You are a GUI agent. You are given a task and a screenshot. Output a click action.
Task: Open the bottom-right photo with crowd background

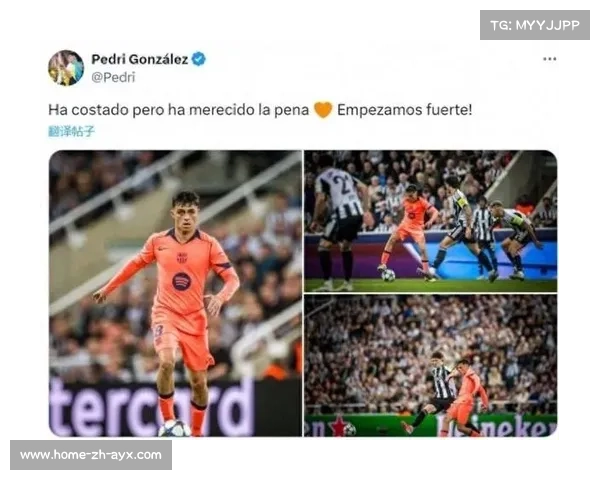431,366
